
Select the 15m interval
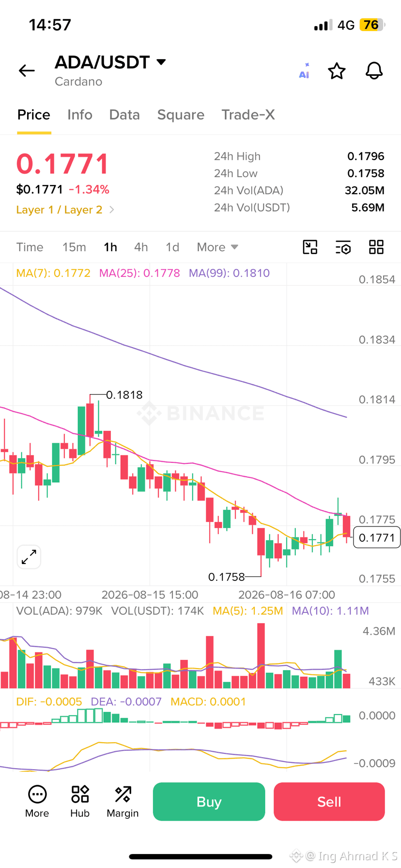[x=74, y=247]
